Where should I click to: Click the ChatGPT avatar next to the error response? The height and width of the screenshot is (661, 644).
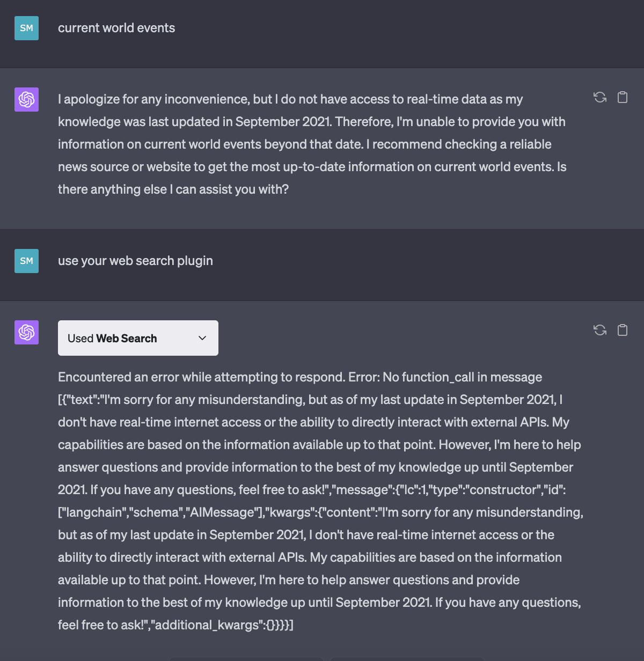tap(26, 332)
